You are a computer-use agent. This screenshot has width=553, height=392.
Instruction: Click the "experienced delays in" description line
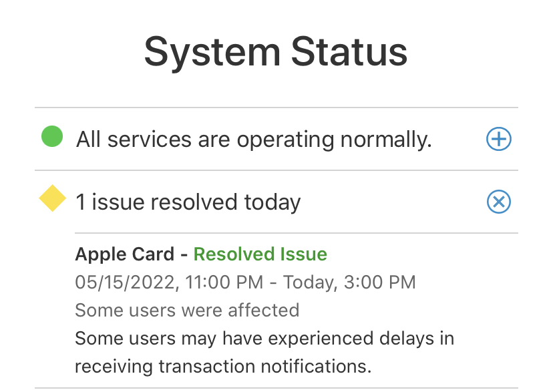coord(264,339)
